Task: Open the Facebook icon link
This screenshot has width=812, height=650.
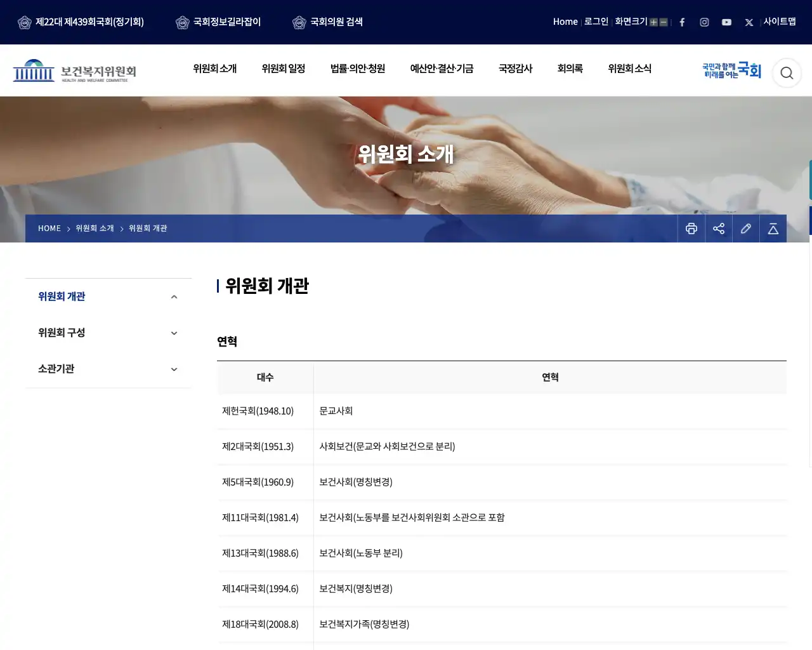Action: (x=682, y=22)
